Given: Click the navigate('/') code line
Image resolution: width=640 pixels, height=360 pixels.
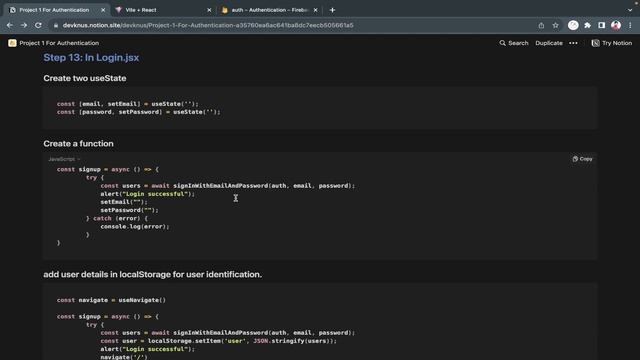Looking at the screenshot, I should point(124,357).
